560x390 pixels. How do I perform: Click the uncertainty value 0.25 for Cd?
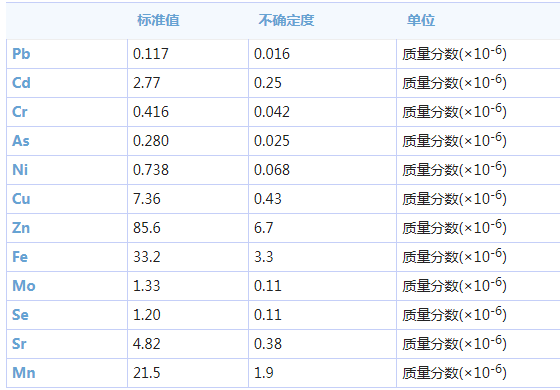click(x=268, y=83)
